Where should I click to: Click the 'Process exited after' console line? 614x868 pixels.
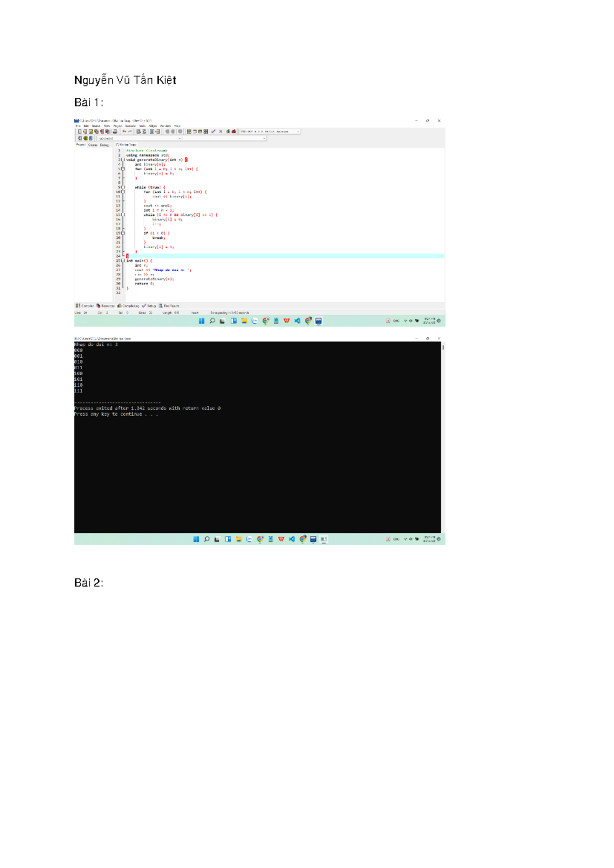(147, 408)
